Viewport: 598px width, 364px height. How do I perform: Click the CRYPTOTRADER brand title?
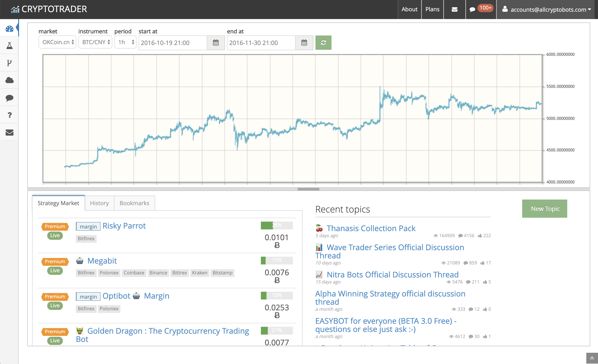[x=54, y=9]
